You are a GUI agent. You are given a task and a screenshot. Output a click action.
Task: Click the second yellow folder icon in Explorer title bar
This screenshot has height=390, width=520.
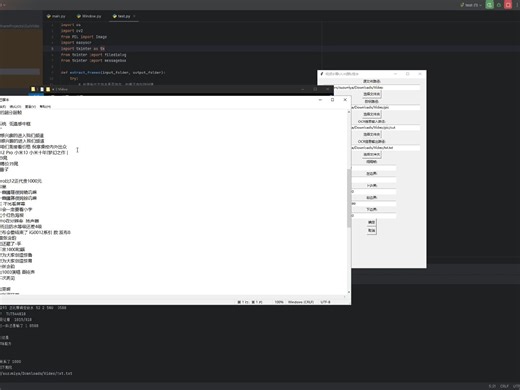click(x=48, y=89)
